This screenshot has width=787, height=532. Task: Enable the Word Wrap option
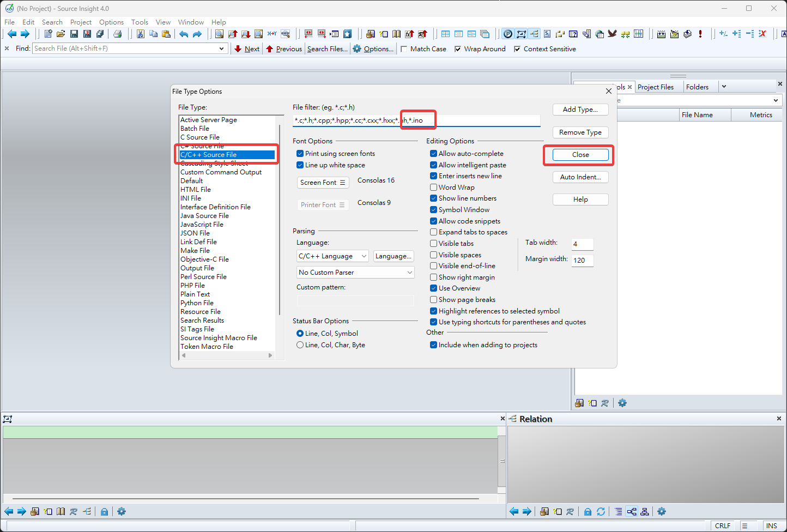tap(433, 188)
